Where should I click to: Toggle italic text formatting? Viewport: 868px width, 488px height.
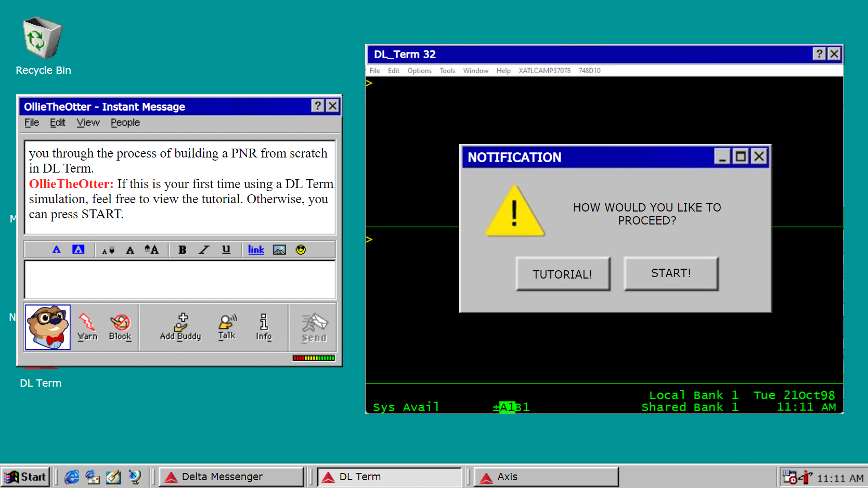(204, 250)
